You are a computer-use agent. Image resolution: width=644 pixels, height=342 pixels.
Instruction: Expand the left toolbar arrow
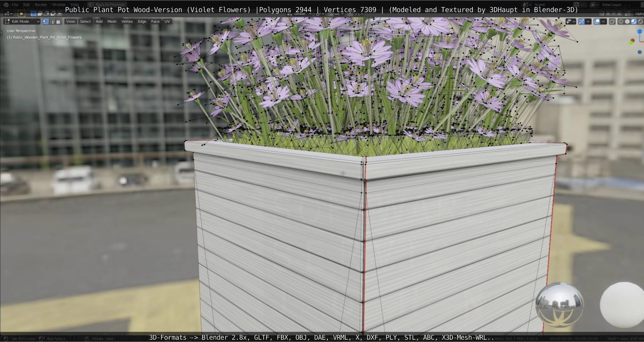point(1,33)
